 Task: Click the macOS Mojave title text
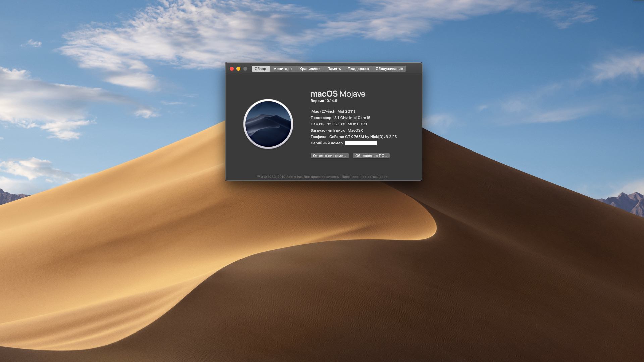338,94
